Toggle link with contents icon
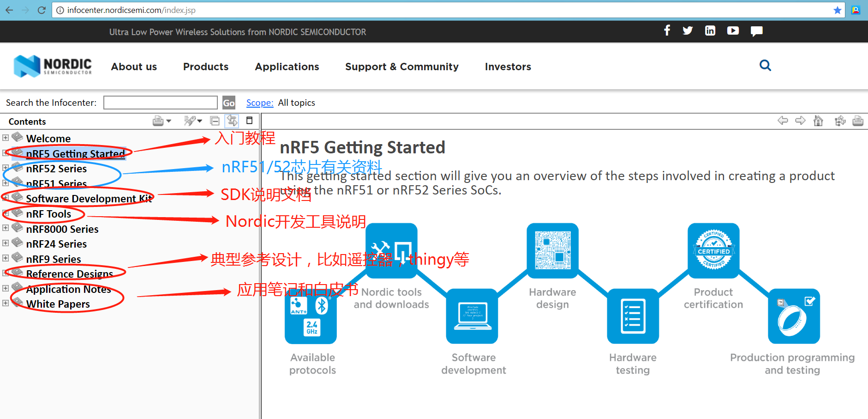The height and width of the screenshot is (419, 868). pos(232,121)
